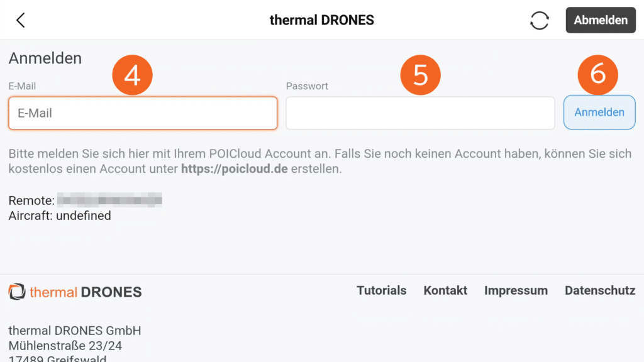
Task: Click the blurred Remote identifier text
Action: pos(109,200)
